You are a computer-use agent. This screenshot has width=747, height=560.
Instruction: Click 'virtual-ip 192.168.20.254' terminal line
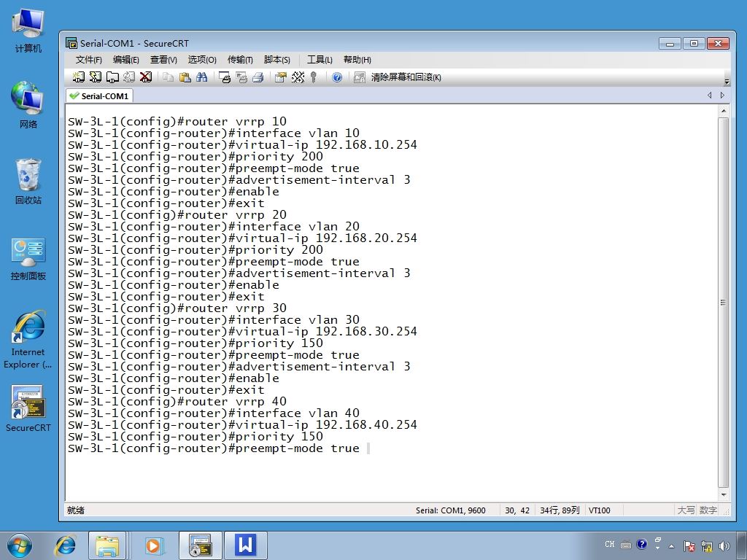(x=242, y=238)
